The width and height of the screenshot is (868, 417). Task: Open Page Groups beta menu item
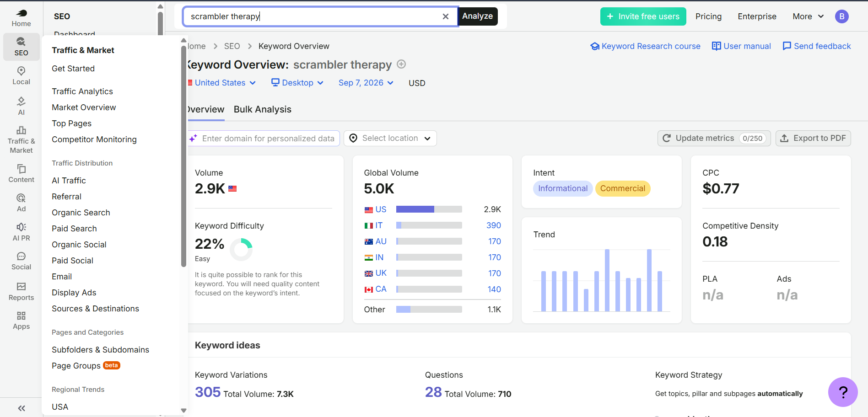click(x=86, y=366)
